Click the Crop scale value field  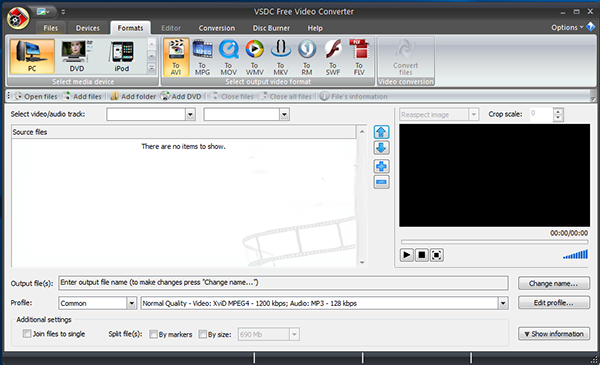541,114
